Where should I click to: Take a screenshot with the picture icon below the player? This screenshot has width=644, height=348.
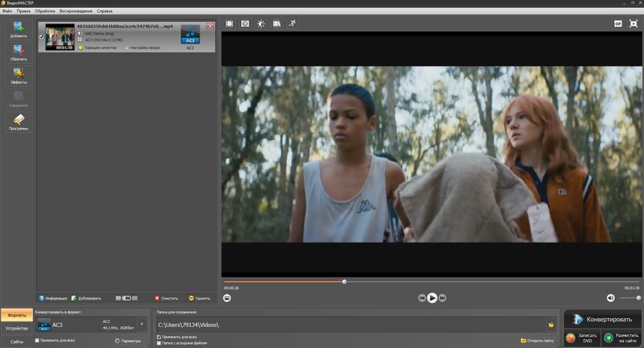[x=227, y=298]
